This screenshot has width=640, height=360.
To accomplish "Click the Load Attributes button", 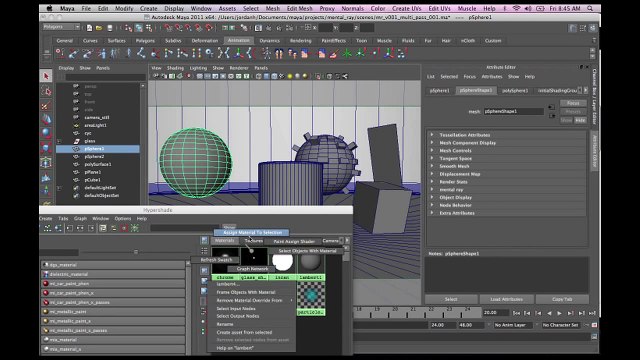I will click(x=506, y=299).
